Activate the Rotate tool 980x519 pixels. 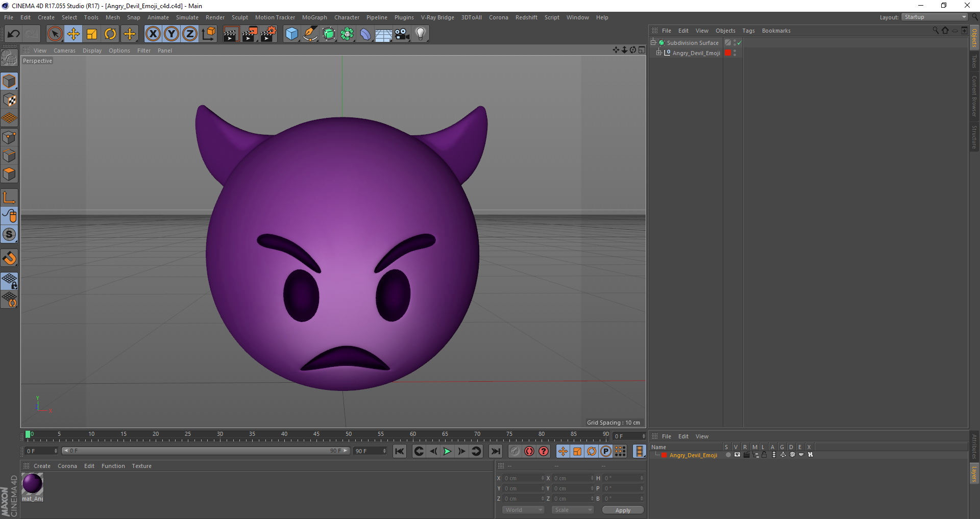click(110, 34)
